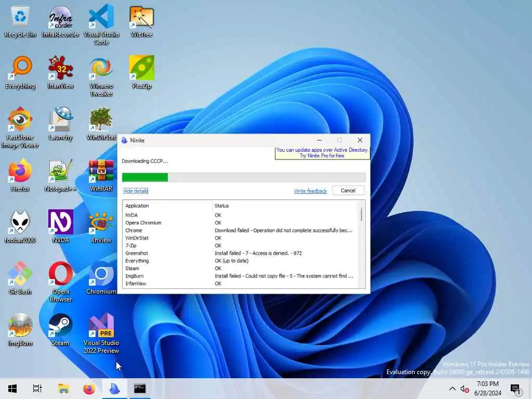The width and height of the screenshot is (532, 399).
Task: Click the Everything search shortcut icon
Action: (20, 72)
